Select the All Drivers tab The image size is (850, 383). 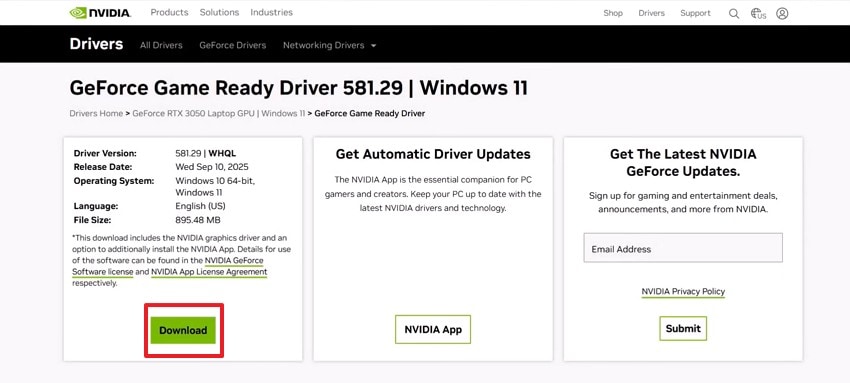pyautogui.click(x=161, y=46)
